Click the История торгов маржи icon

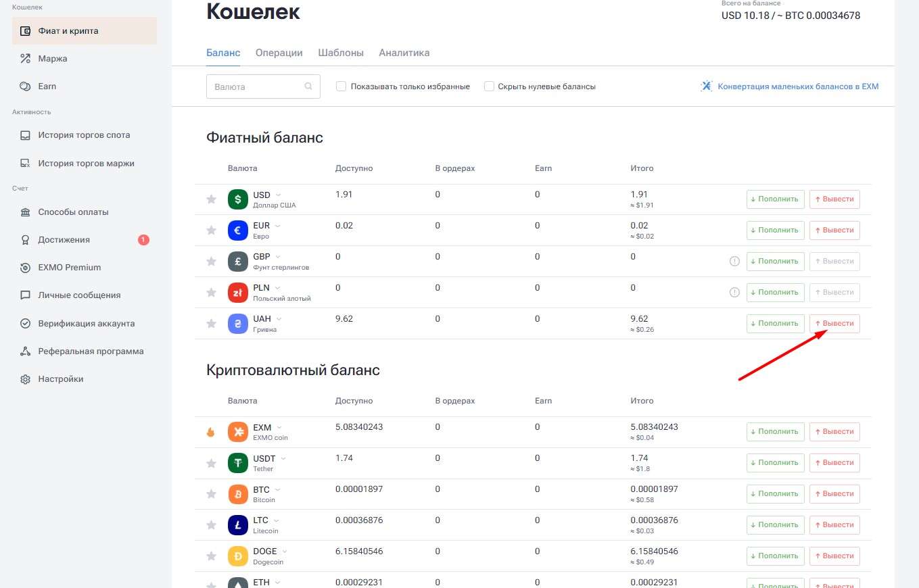(26, 163)
